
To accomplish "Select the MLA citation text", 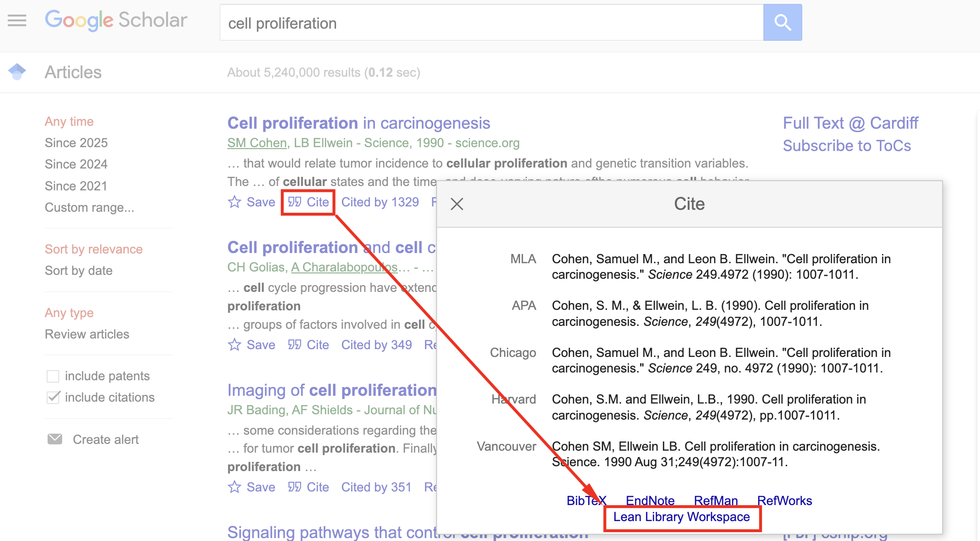I will pos(722,267).
